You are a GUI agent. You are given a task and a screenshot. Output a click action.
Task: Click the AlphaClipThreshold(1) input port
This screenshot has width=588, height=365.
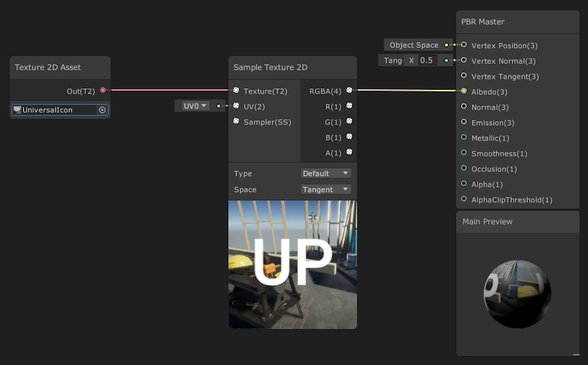[x=464, y=199]
